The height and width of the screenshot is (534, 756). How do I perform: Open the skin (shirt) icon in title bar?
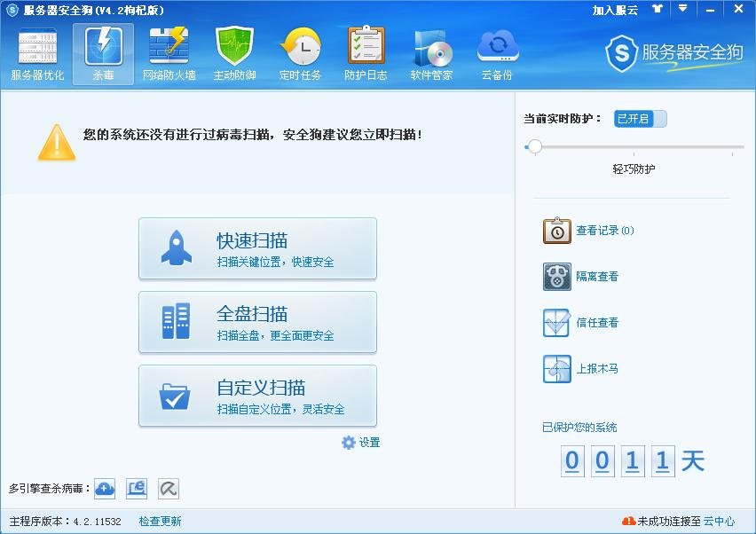[658, 9]
